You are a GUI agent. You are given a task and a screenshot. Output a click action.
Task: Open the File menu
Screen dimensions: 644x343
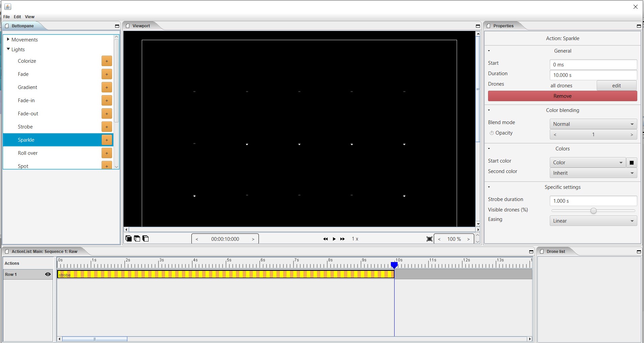click(x=6, y=17)
